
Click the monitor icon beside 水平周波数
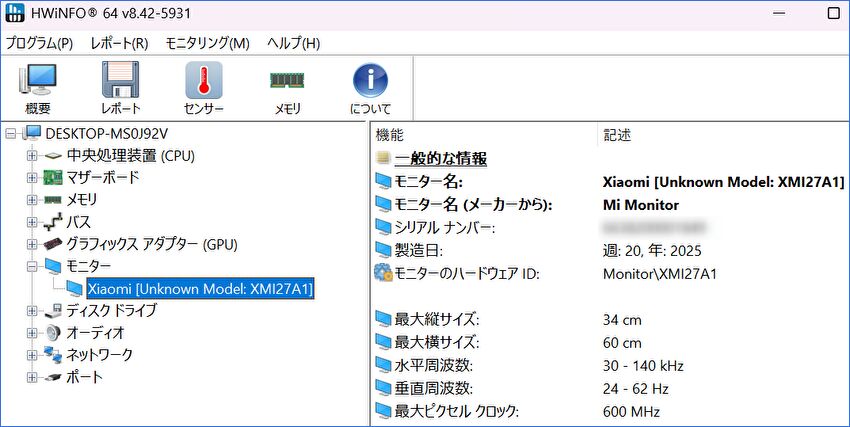(x=383, y=365)
